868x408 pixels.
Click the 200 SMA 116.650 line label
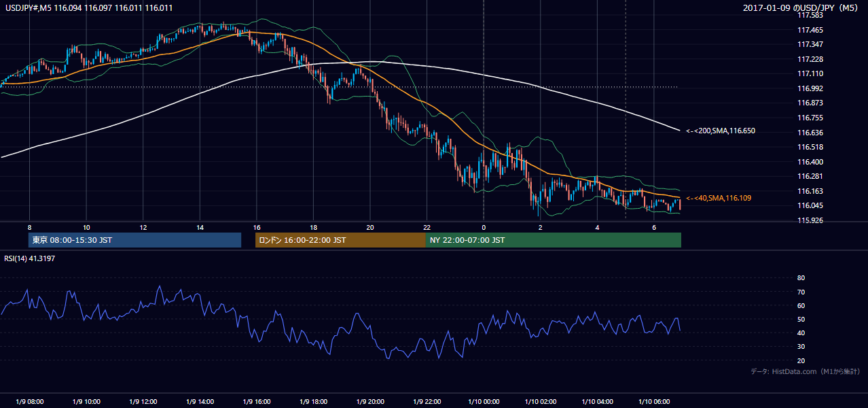tap(721, 131)
